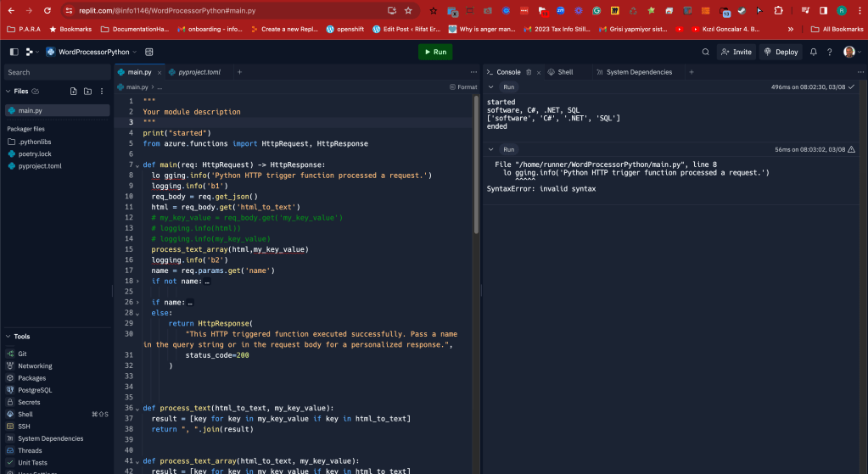The image size is (868, 474).
Task: Open the editor pane three-dot menu
Action: [x=473, y=72]
